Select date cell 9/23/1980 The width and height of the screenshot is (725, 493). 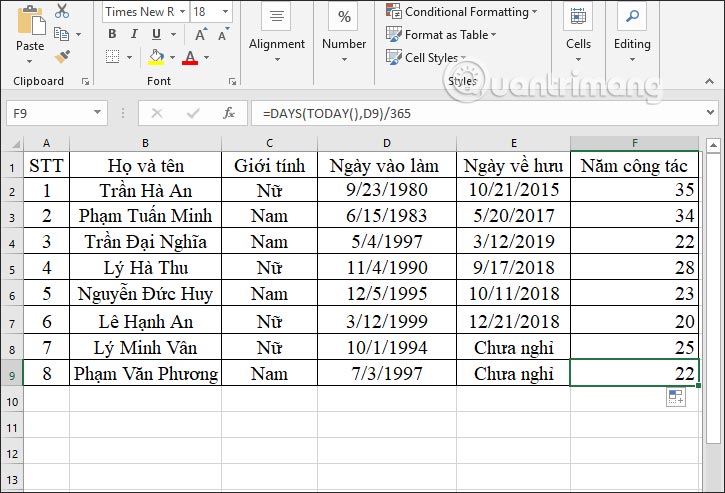[387, 190]
